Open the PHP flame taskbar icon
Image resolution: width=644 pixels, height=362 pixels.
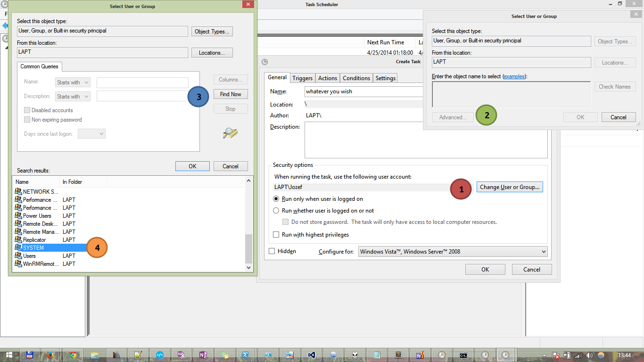[420, 355]
